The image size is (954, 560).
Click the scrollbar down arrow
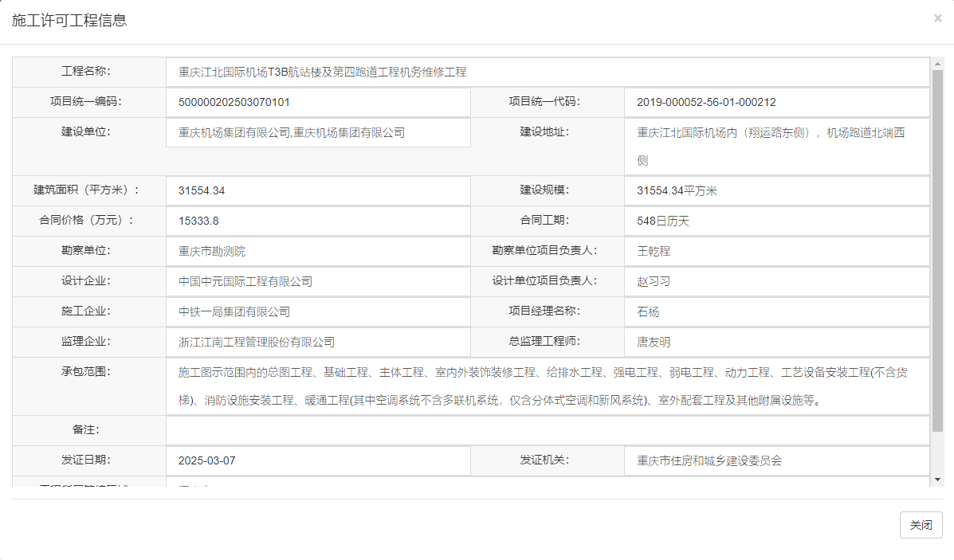(937, 480)
